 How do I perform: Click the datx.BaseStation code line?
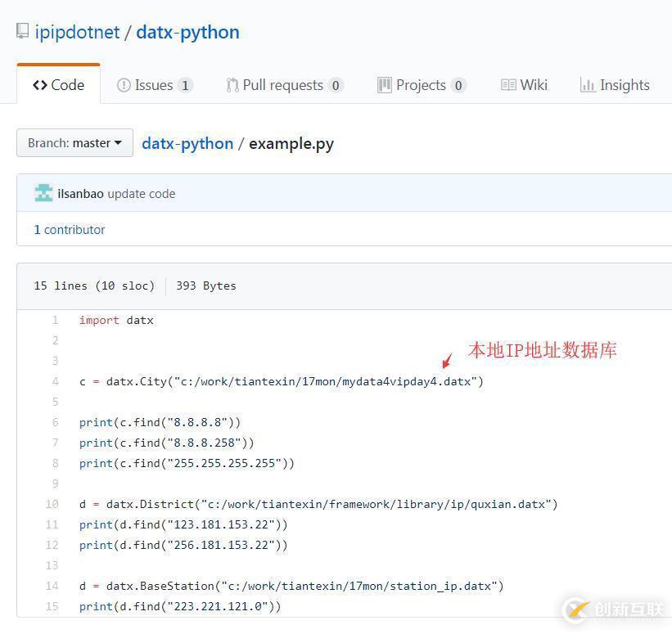[292, 586]
